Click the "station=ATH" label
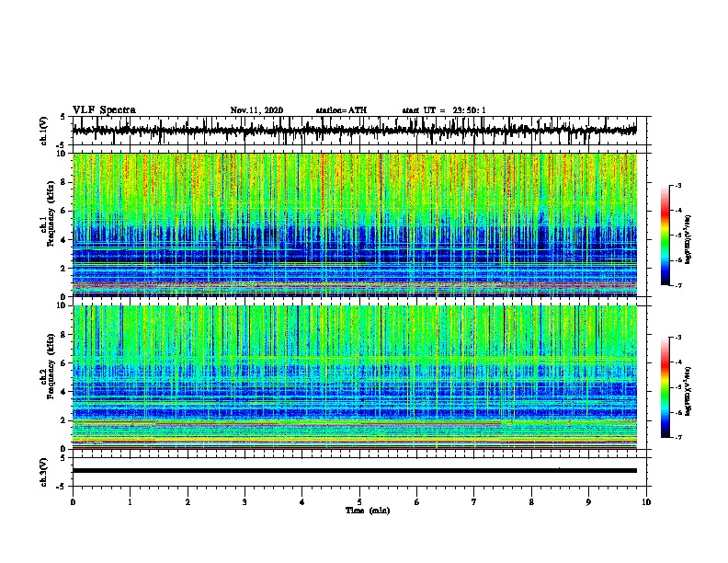The width and height of the screenshot is (728, 563). 341,110
